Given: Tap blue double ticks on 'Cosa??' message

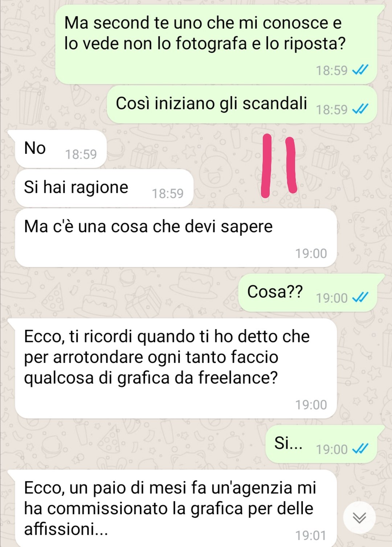Looking at the screenshot, I should pos(361,297).
